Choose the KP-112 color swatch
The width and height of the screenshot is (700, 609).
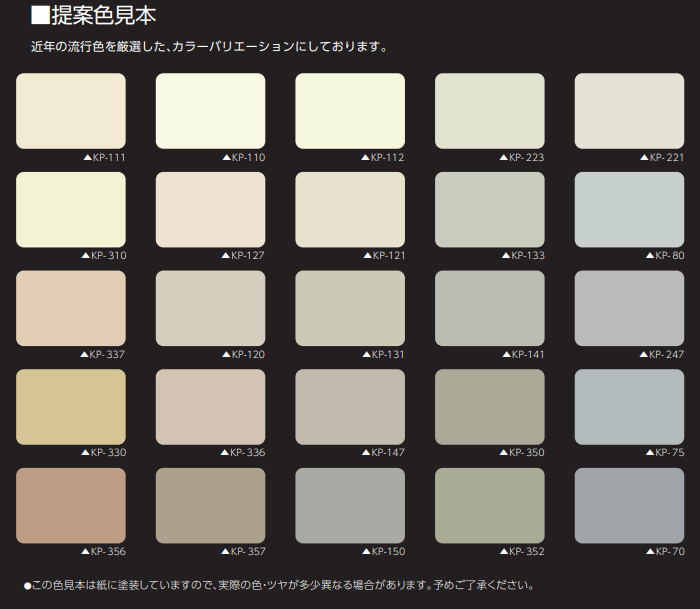(350, 111)
